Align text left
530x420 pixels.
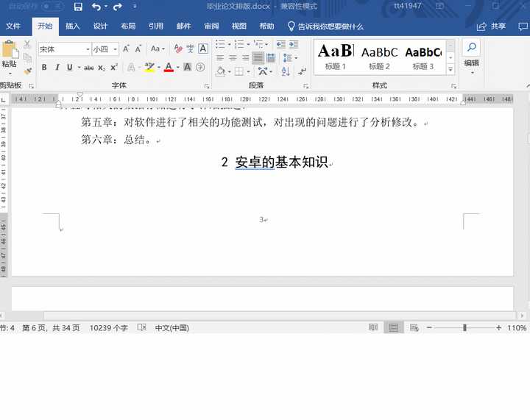220,58
